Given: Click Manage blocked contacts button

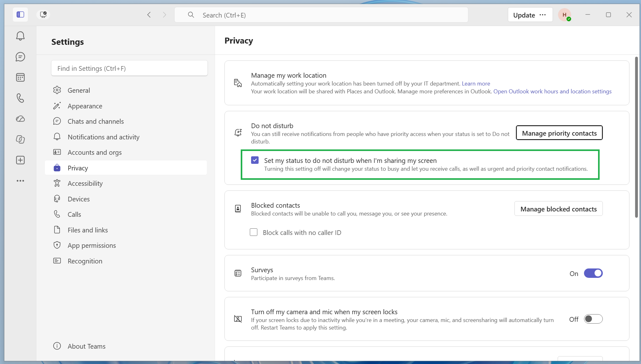Looking at the screenshot, I should click(559, 209).
